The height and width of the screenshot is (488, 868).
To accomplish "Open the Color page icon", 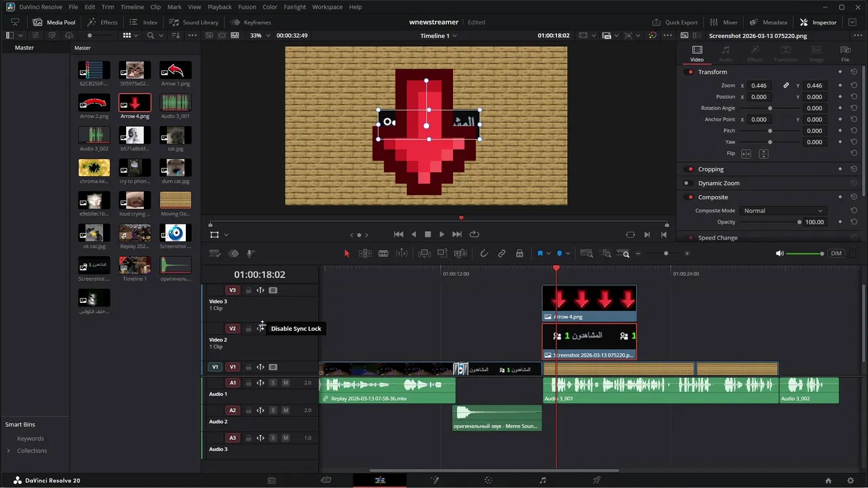I will [x=488, y=481].
